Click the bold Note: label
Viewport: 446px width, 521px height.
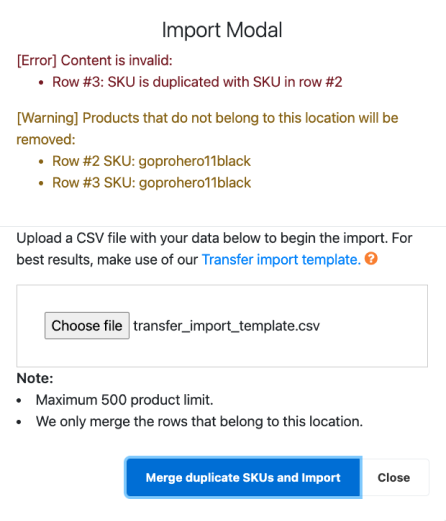(x=35, y=378)
